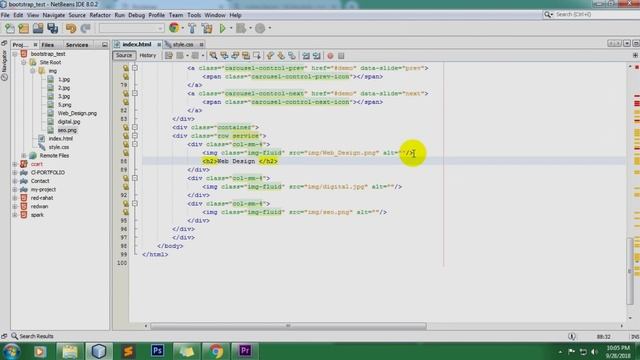
Task: Save all files with the toolbar icon
Action: point(53,28)
